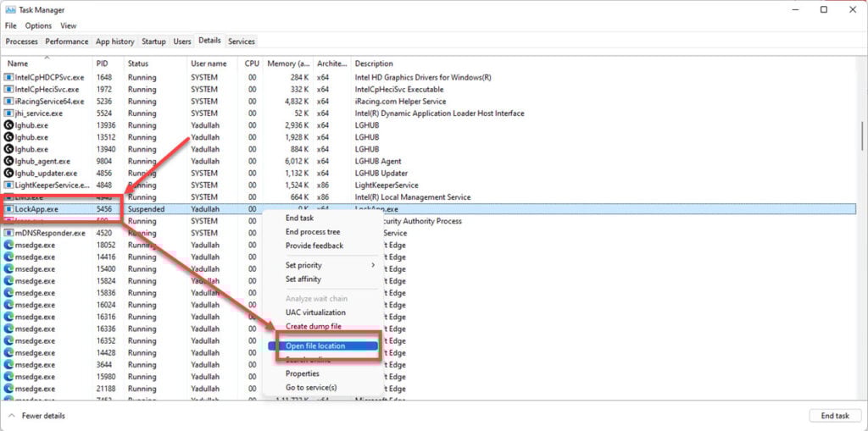This screenshot has height=431, width=868.
Task: Click the mDNSResponder.exe process icon
Action: (8, 233)
